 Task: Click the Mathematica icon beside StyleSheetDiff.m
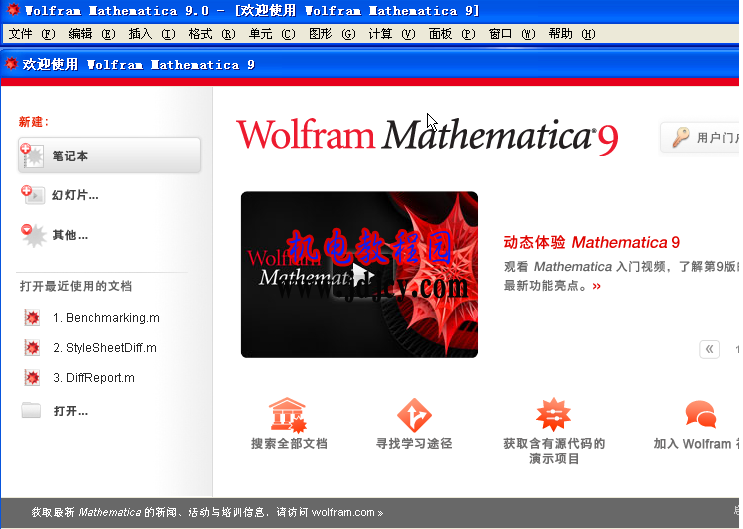[32, 347]
